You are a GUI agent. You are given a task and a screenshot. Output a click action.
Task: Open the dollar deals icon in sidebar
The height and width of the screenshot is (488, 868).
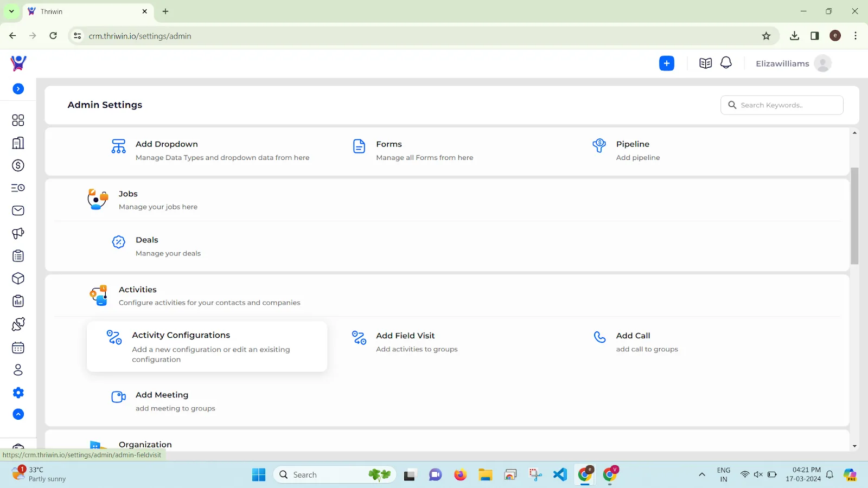point(18,165)
